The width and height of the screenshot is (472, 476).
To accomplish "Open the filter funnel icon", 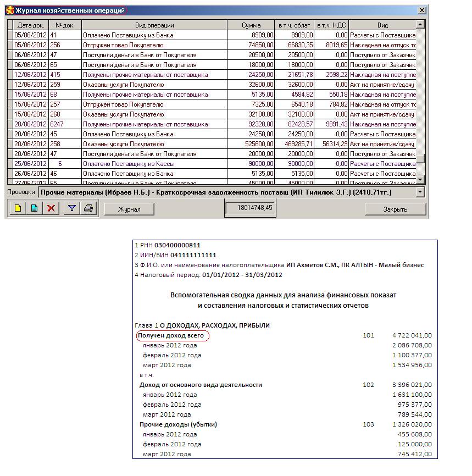I will point(72,208).
